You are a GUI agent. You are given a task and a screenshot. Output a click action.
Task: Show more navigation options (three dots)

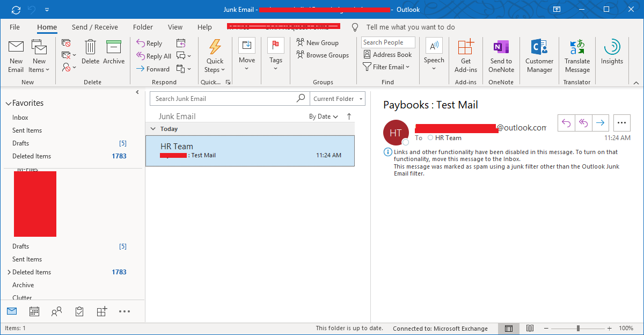[x=125, y=311]
